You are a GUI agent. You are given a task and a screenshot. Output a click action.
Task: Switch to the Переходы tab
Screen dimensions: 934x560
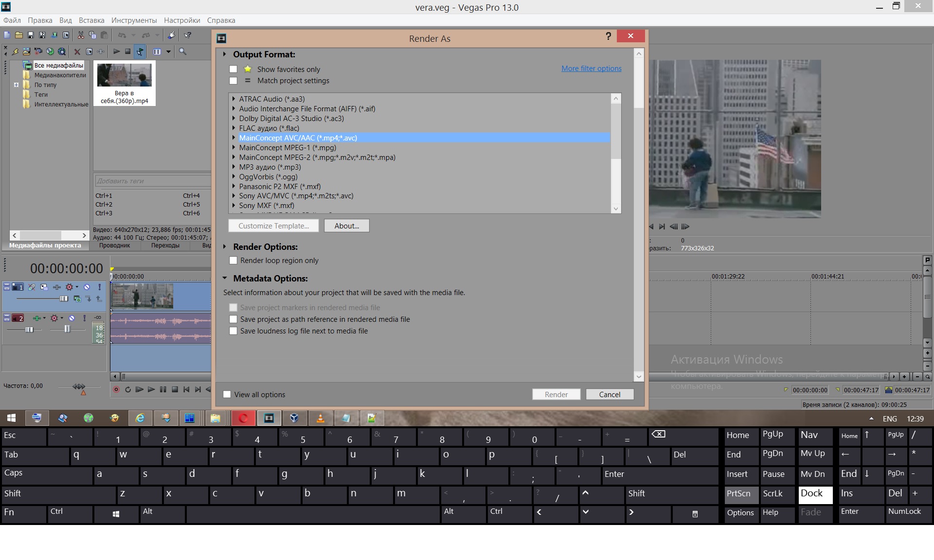pyautogui.click(x=165, y=245)
